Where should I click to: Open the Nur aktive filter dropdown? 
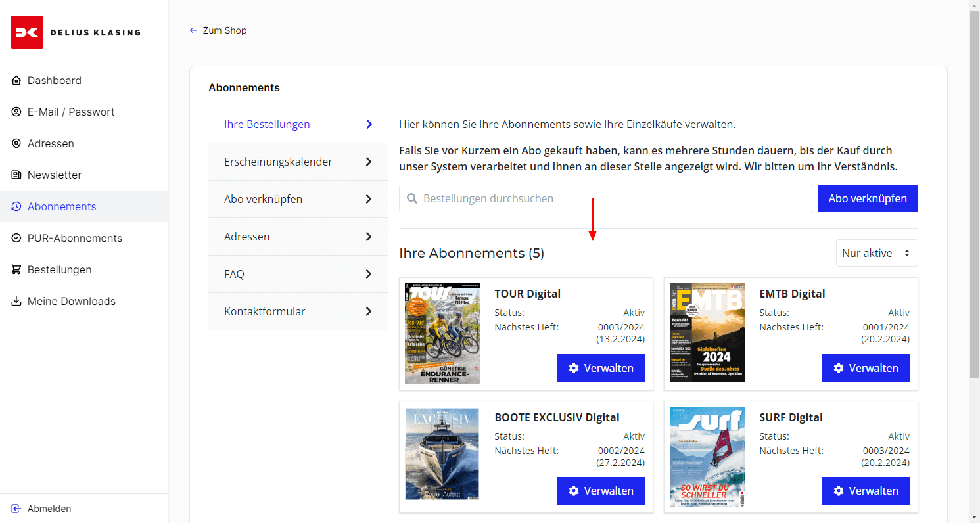pos(876,253)
